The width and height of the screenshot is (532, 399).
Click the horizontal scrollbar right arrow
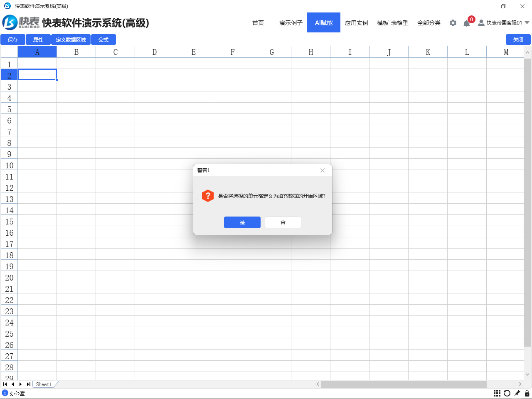pos(520,384)
